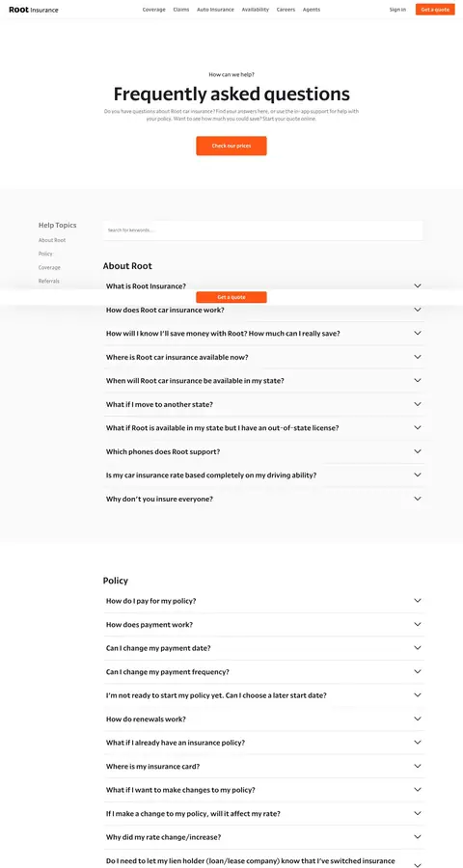
Task: Open question text 'How does Root car insurance work?'
Action: tap(165, 310)
